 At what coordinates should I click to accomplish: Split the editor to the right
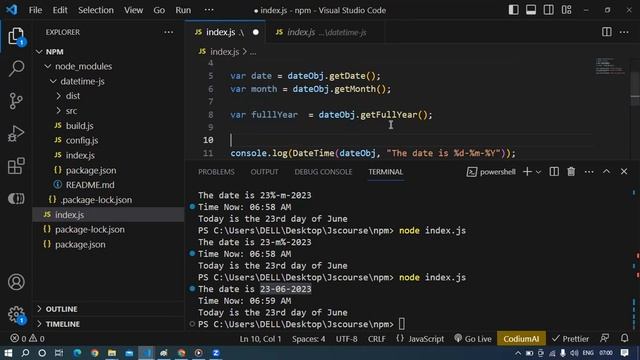pyautogui.click(x=607, y=32)
